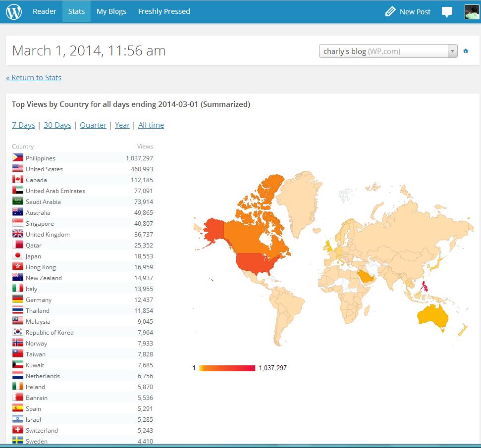Screen dimensions: 481x448
Task: Click the small home icon beside blog selector
Action: click(466, 51)
